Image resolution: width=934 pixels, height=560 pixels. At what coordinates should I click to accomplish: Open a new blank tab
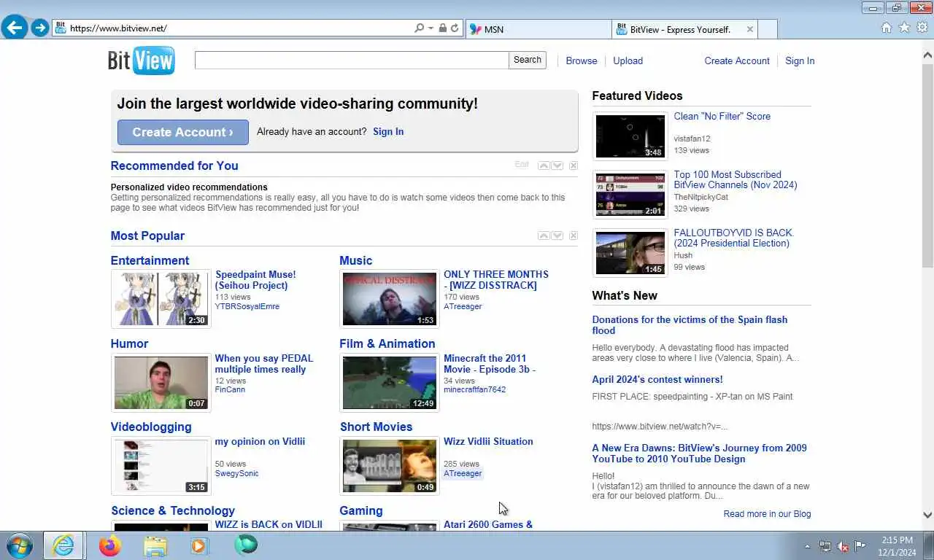[768, 29]
